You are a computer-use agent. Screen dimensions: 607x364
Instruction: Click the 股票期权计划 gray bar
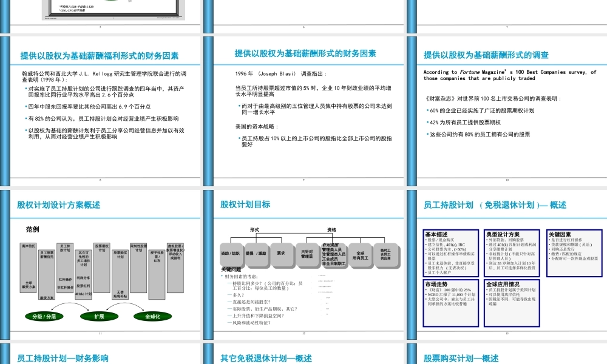pos(102,268)
